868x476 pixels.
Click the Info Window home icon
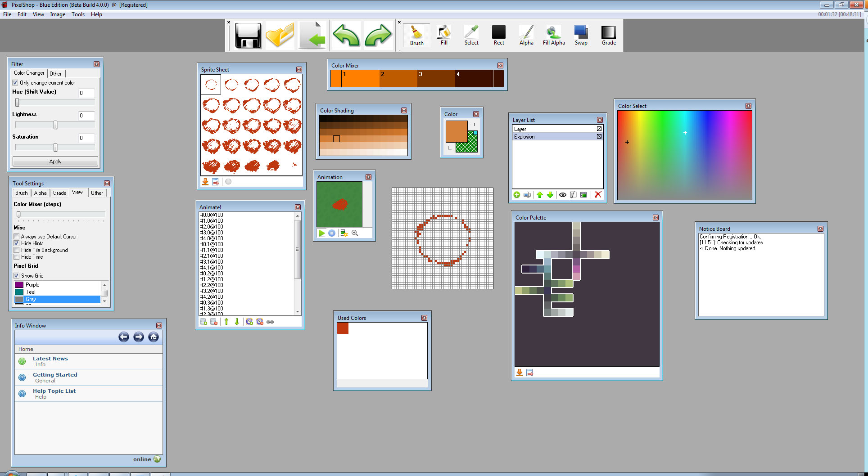click(x=154, y=337)
